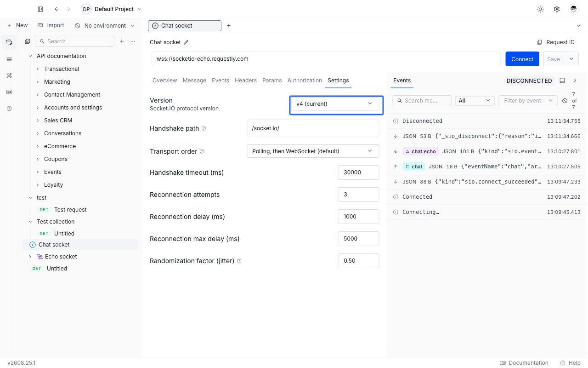Image resolution: width=588 pixels, height=368 pixels.
Task: Switch to Headers tab
Action: pyautogui.click(x=246, y=80)
